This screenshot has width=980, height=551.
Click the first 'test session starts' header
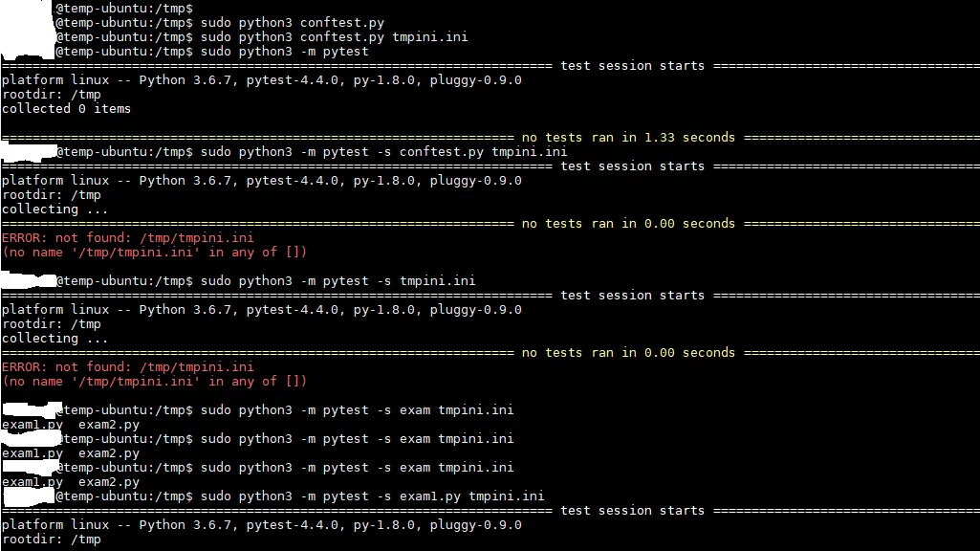[x=632, y=66]
